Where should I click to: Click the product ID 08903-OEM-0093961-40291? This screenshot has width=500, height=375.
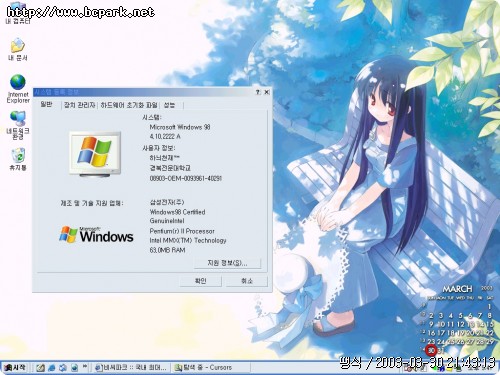(x=186, y=178)
